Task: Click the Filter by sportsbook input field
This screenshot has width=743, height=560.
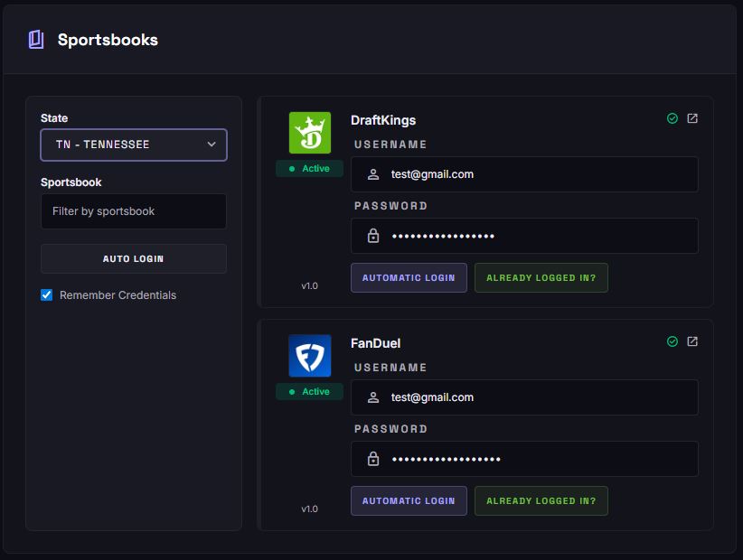Action: [x=134, y=211]
